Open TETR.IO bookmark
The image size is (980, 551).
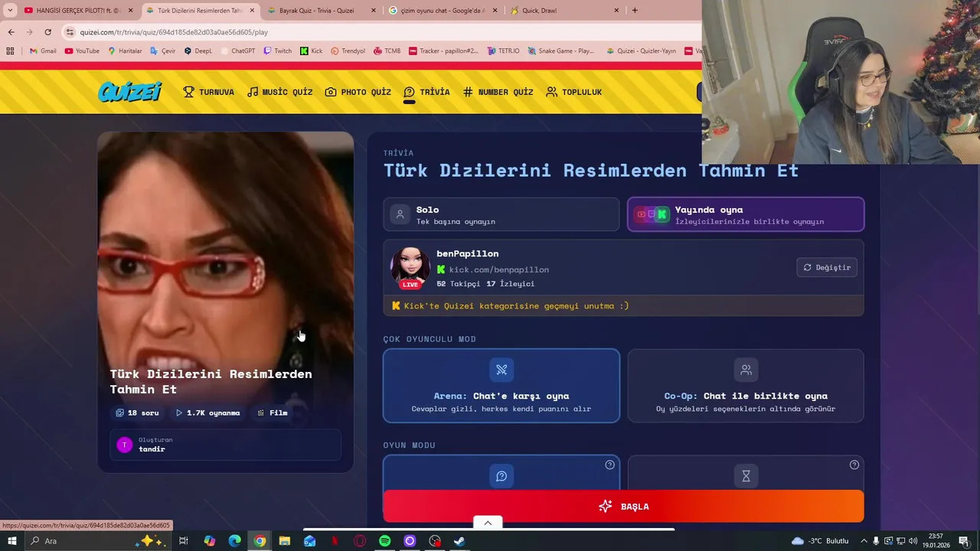point(503,51)
